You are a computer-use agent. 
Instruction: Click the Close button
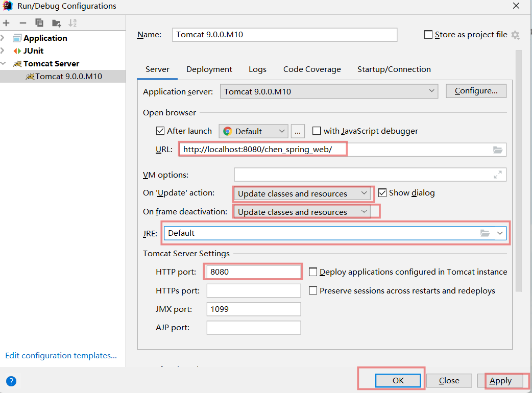(449, 380)
